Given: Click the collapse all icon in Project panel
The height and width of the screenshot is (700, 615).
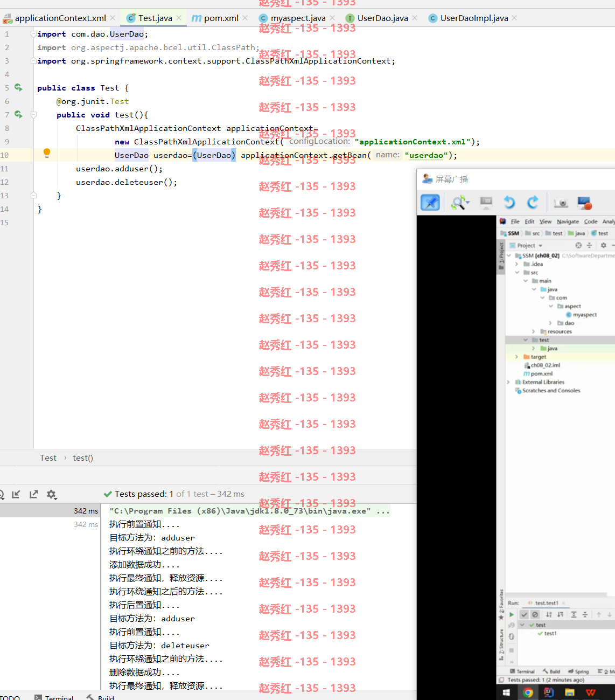Looking at the screenshot, I should tap(589, 245).
